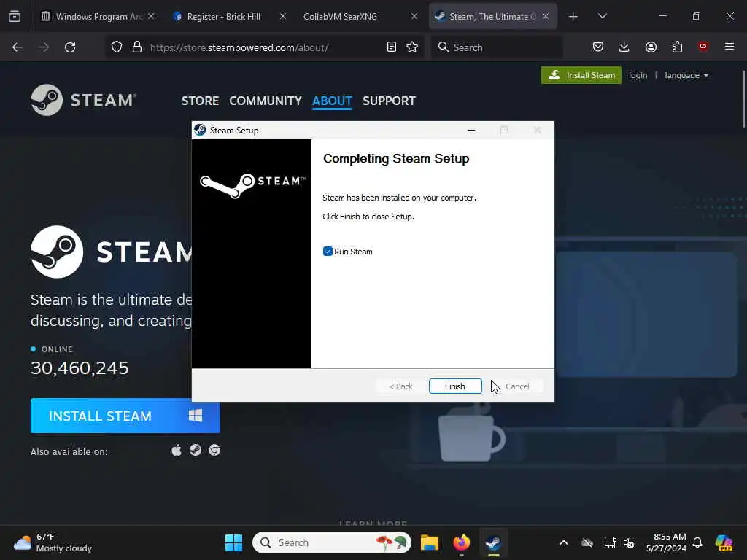The image size is (747, 560).
Task: Open the Extensions puzzle icon
Action: [x=677, y=47]
